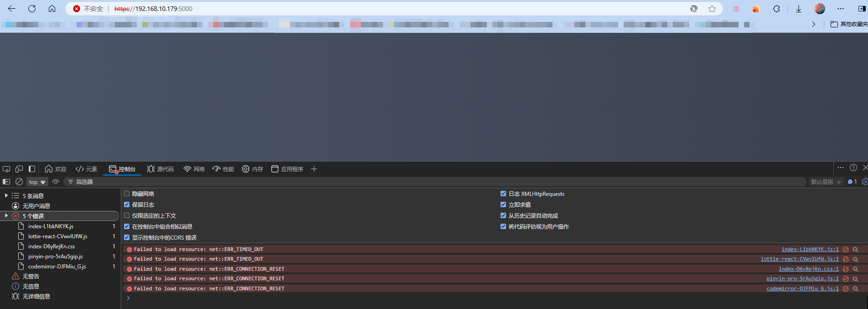Switch to the 内存 tab

tap(253, 169)
